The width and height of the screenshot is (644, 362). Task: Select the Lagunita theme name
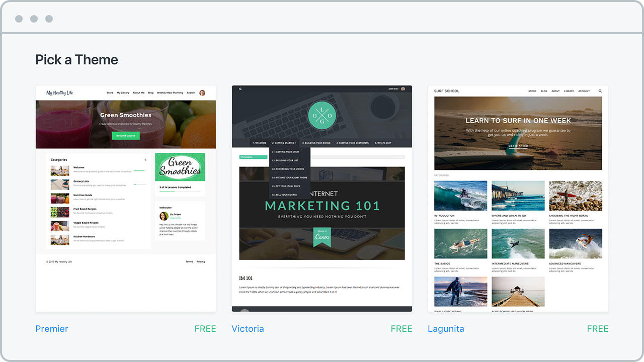[446, 329]
